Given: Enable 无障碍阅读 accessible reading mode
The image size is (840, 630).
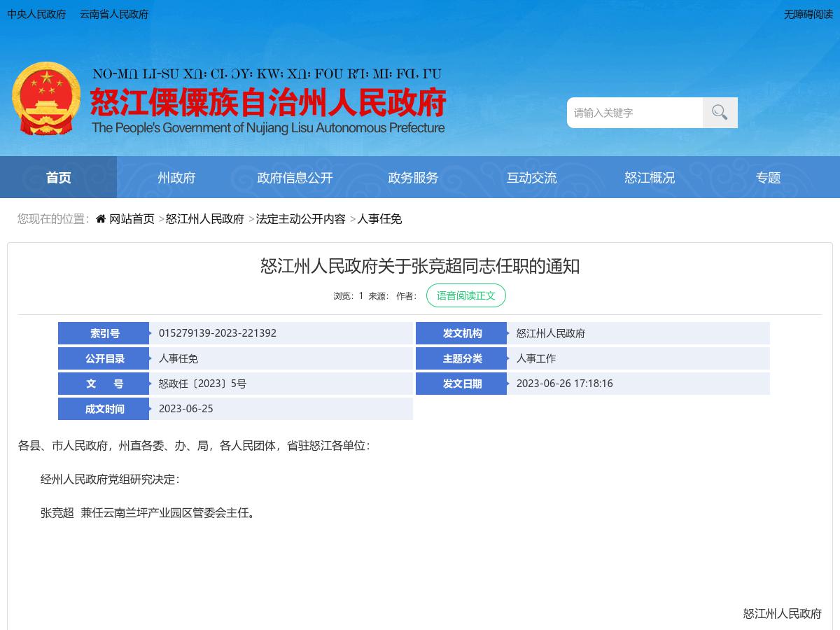Looking at the screenshot, I should click(x=808, y=14).
